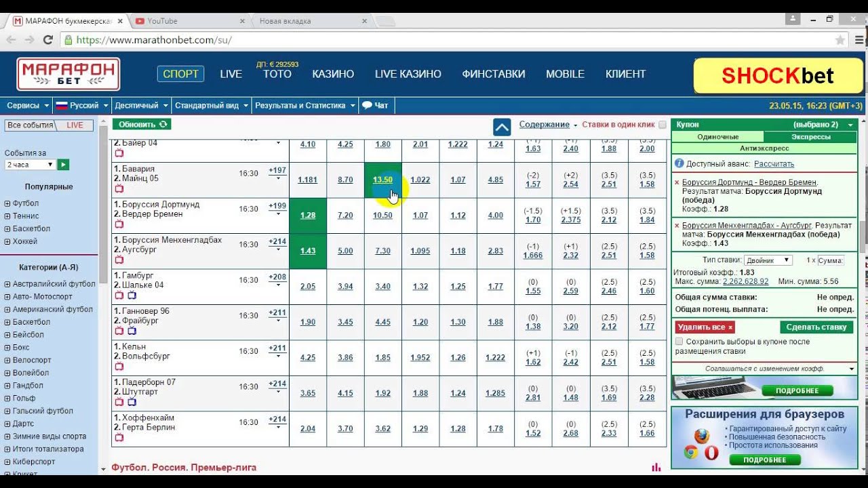Click the blue TV icon under Гамбург – Шальке 04

point(132,296)
